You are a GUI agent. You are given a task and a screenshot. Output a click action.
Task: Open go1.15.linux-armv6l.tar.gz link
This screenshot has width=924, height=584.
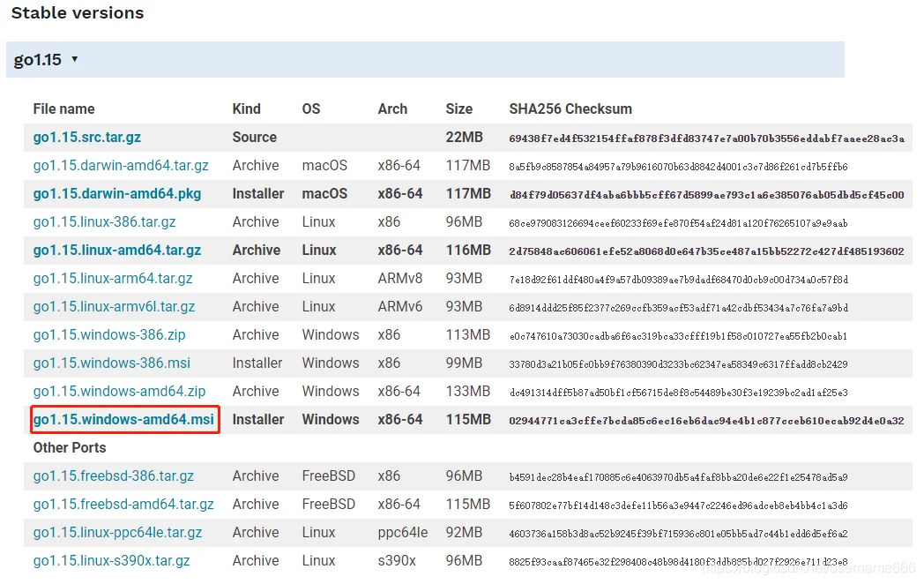[114, 307]
